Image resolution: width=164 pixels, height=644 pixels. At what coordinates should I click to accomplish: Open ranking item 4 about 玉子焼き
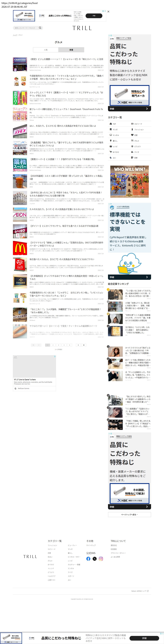pyautogui.click(x=129, y=331)
